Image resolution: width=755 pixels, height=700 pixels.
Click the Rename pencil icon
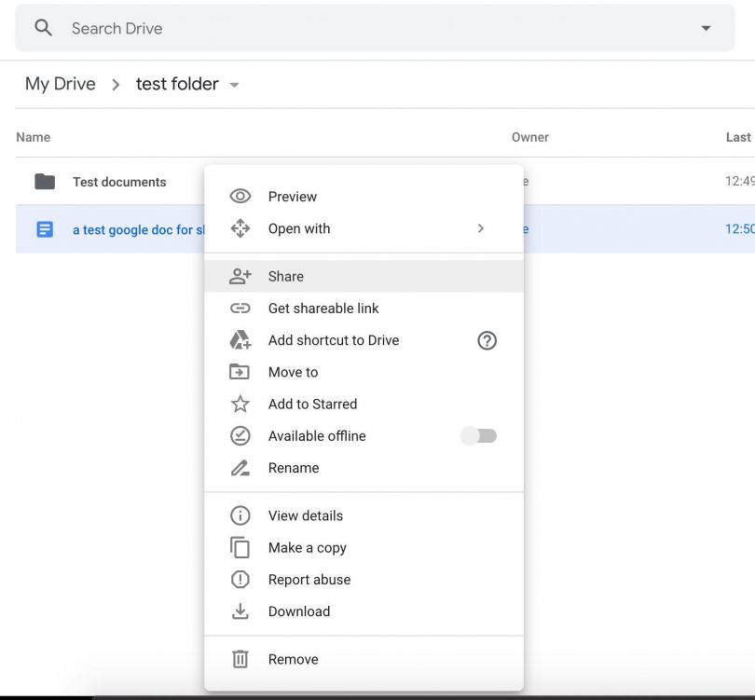[240, 467]
